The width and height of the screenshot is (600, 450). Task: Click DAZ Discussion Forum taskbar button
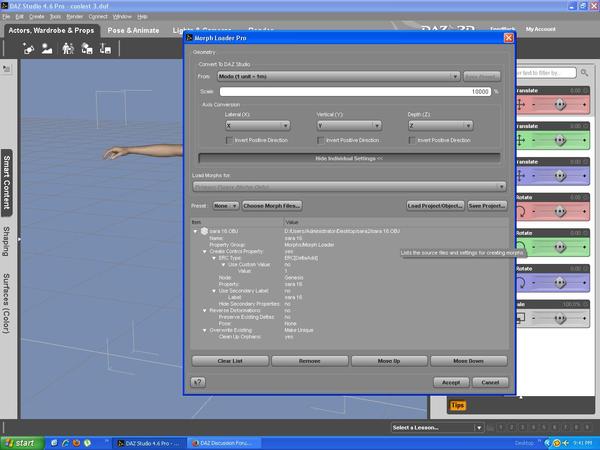[x=225, y=443]
